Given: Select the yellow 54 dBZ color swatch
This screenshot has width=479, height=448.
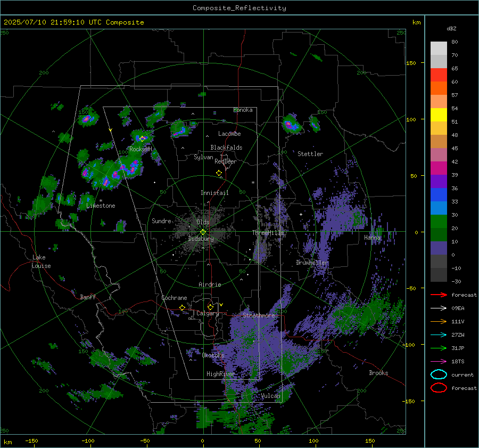Looking at the screenshot, I should coord(439,115).
